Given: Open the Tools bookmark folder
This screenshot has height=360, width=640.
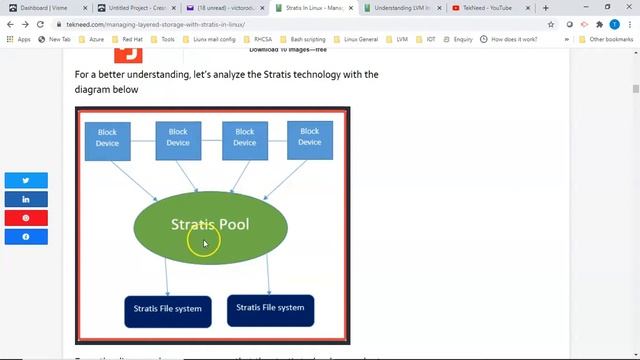Looking at the screenshot, I should tap(163, 39).
